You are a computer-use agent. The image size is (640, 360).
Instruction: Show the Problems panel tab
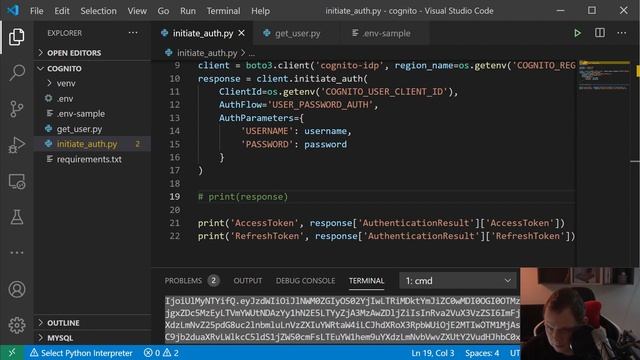click(x=191, y=281)
